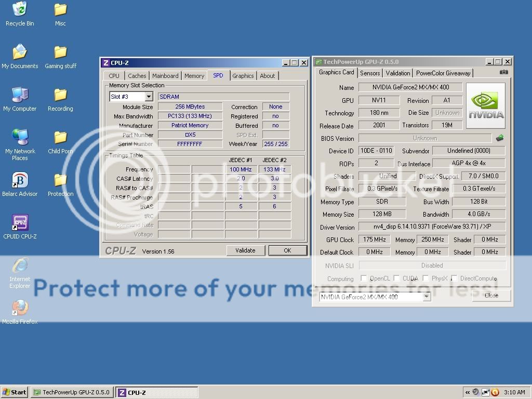Click the Start button on taskbar

coord(15,392)
